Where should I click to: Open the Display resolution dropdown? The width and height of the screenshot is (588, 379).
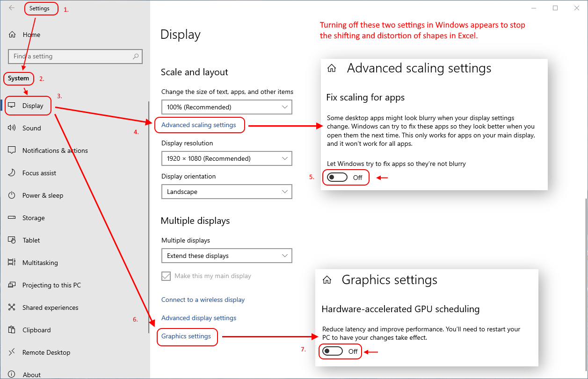coord(226,158)
